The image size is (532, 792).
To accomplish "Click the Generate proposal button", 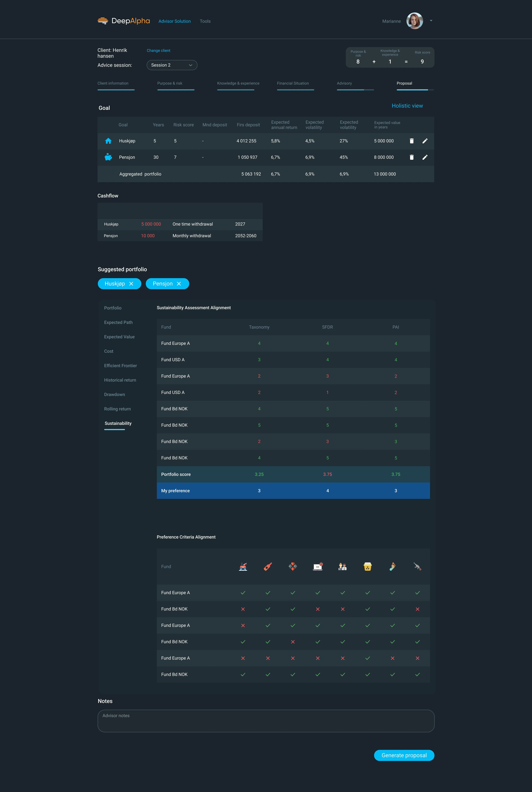I will [404, 755].
